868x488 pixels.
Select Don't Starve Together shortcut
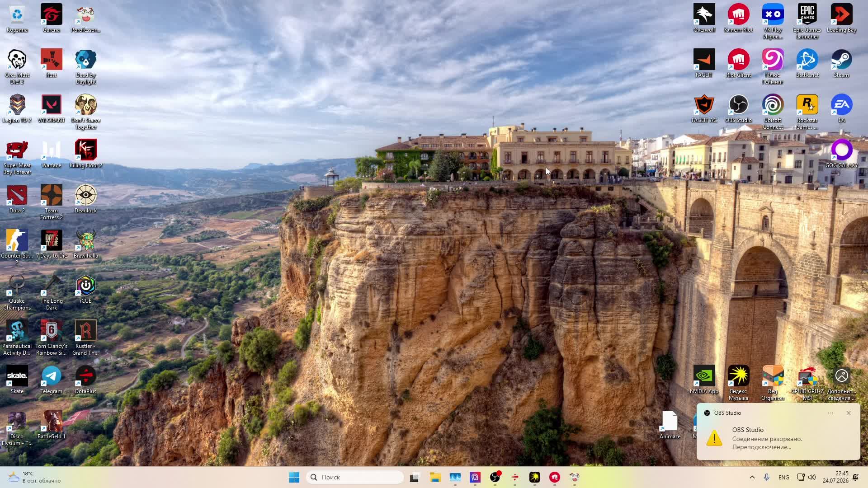click(85, 112)
